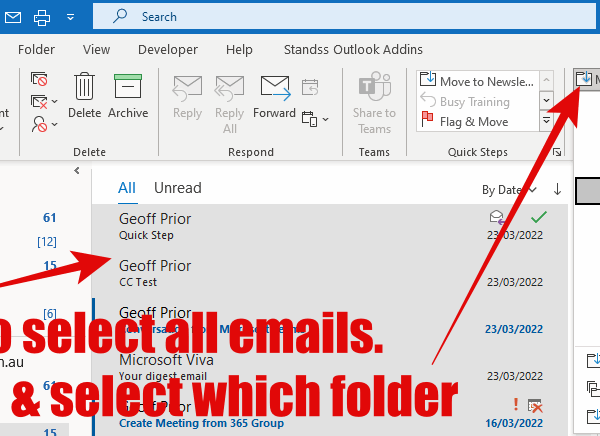Click the Move button in the ribbon
600x436 pixels.
coord(586,79)
